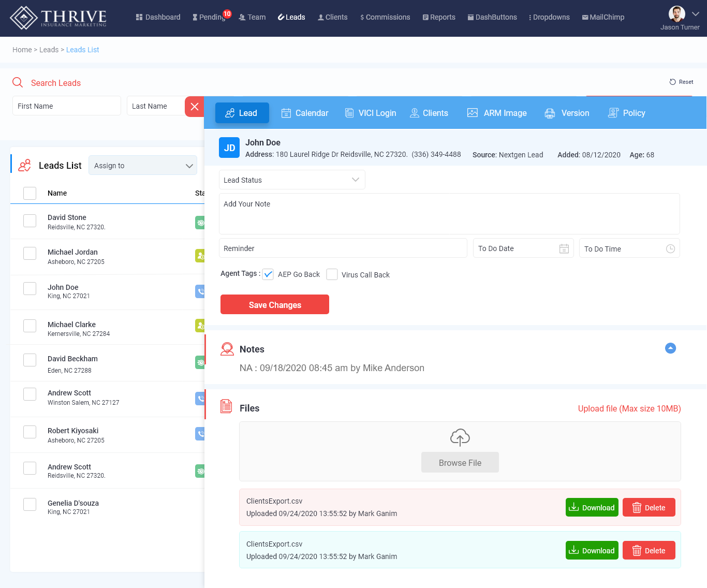Click the To Do Date field
This screenshot has height=588, width=707.
click(x=523, y=248)
